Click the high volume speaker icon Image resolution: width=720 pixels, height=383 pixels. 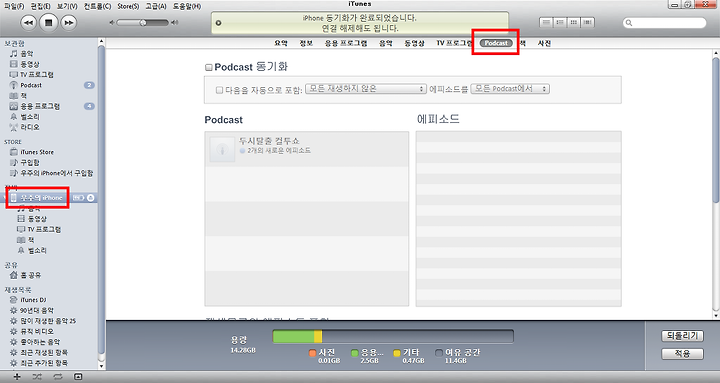pos(174,23)
